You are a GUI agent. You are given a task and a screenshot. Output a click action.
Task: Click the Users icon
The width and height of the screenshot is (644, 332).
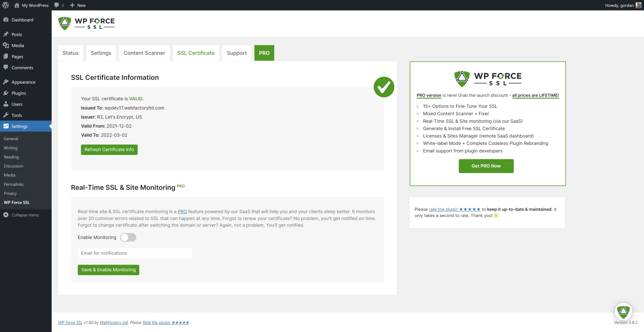(6, 104)
